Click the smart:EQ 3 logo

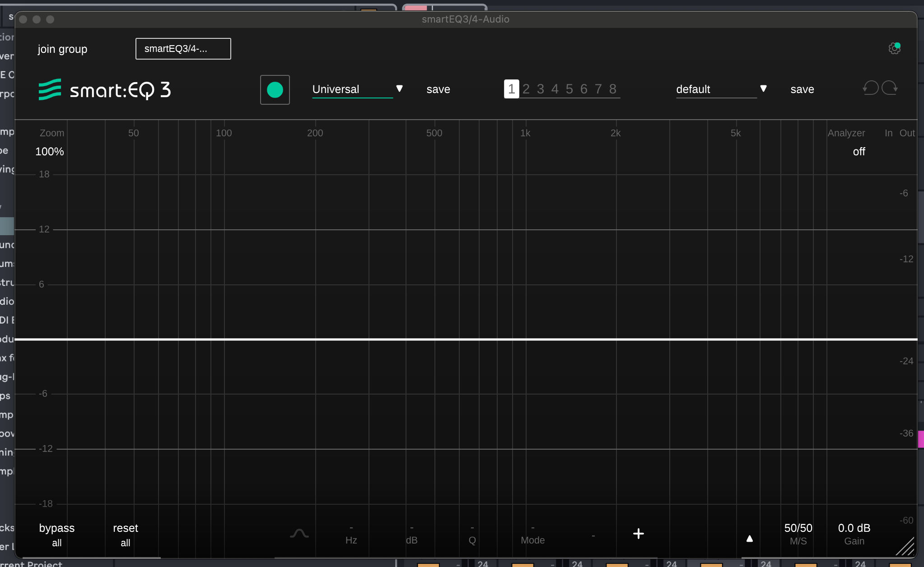(x=105, y=90)
